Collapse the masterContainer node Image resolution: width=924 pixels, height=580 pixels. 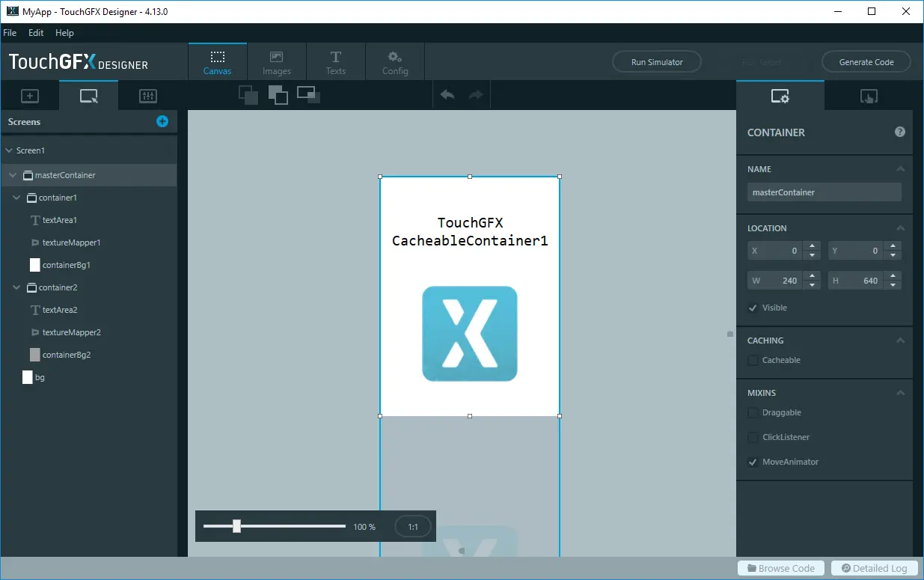[x=13, y=175]
